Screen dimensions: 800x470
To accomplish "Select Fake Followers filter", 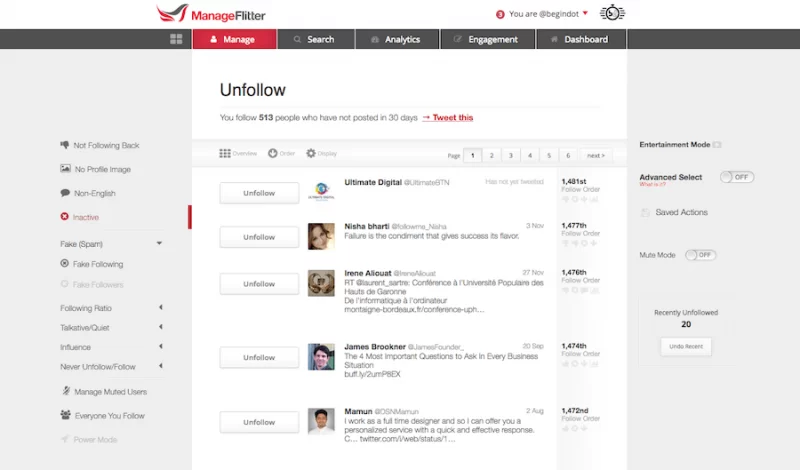I will (92, 284).
